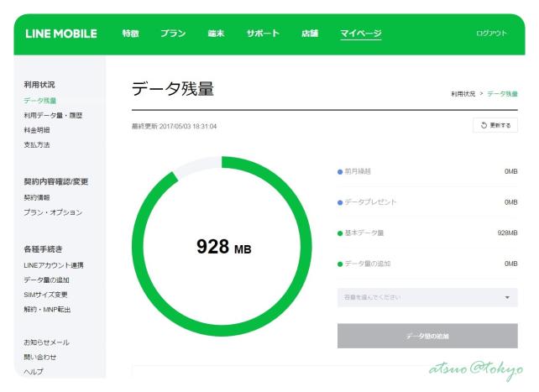Open 料金明細 in the sidebar
This screenshot has height=392, width=539.
(x=37, y=130)
